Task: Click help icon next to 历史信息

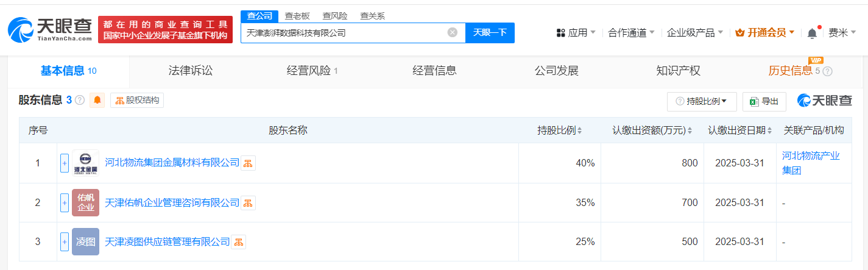Action: click(828, 71)
